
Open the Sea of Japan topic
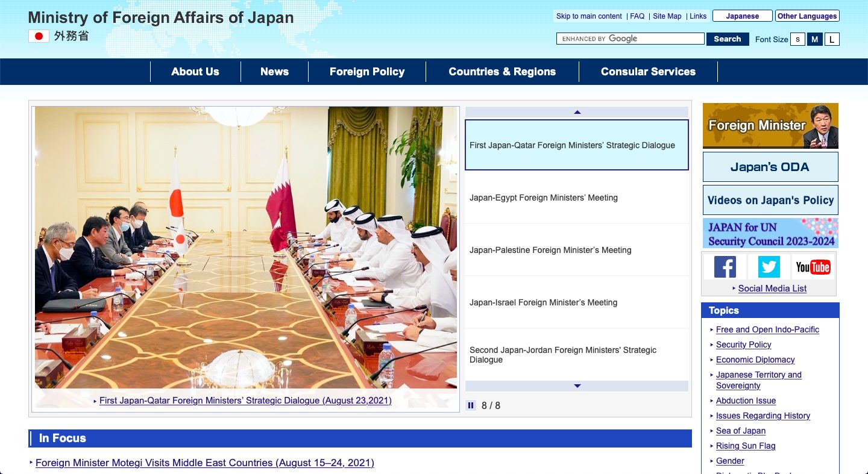tap(741, 431)
